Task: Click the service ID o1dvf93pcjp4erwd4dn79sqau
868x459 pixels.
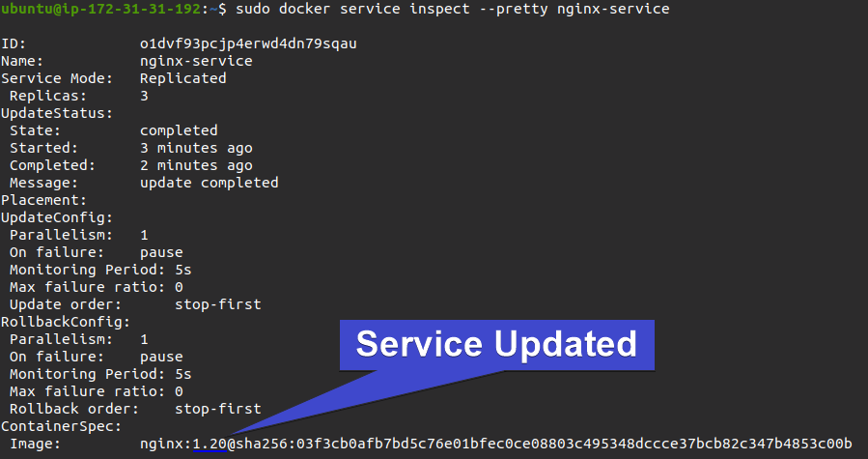Action: (x=248, y=43)
